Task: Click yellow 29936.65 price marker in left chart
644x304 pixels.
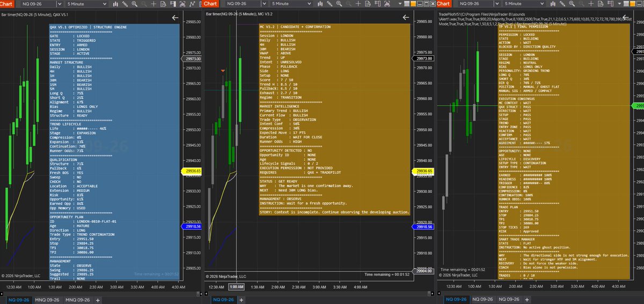Action: pyautogui.click(x=191, y=171)
